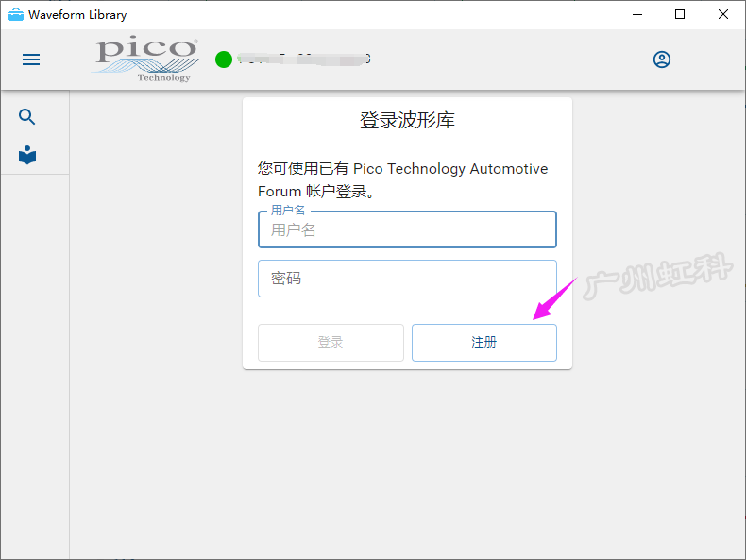Click the Waveform Library title bar icon
The height and width of the screenshot is (560, 746).
(16, 15)
